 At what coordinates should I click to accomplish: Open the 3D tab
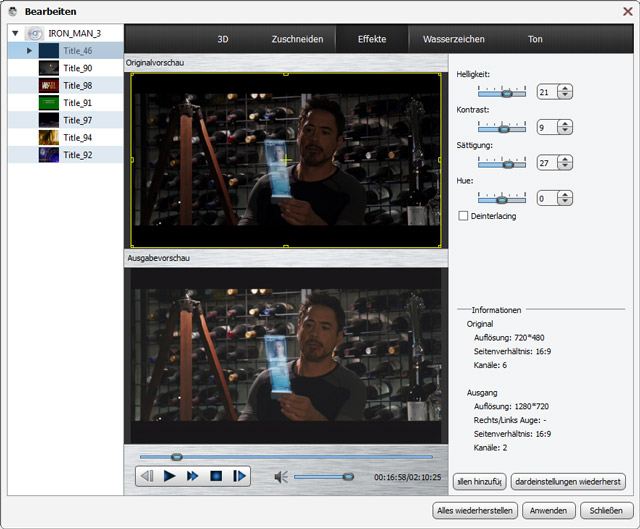(223, 39)
